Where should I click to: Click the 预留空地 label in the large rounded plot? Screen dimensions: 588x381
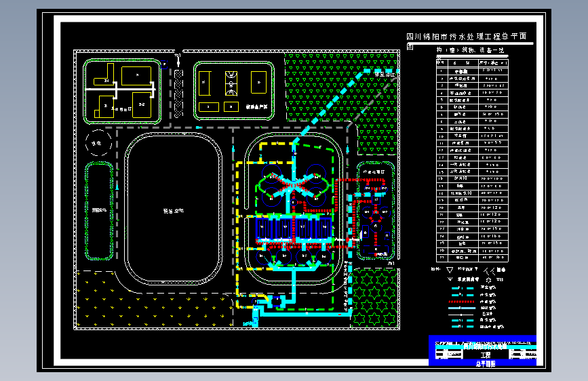[173, 211]
